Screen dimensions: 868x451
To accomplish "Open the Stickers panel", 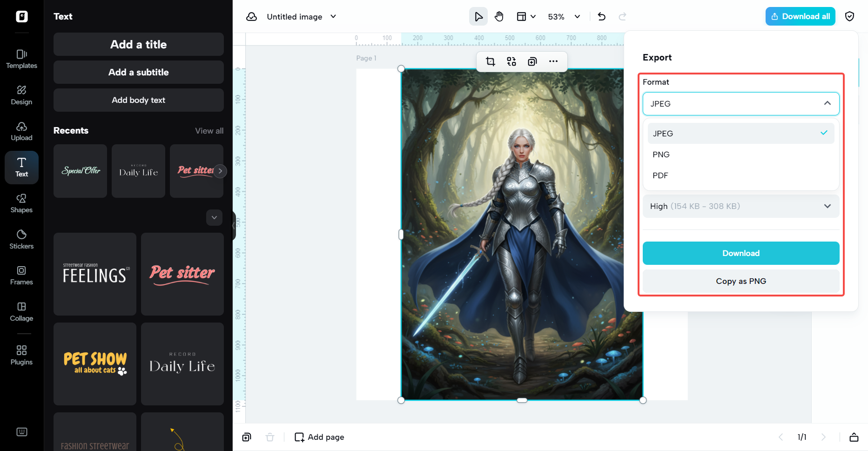I will coord(21,239).
